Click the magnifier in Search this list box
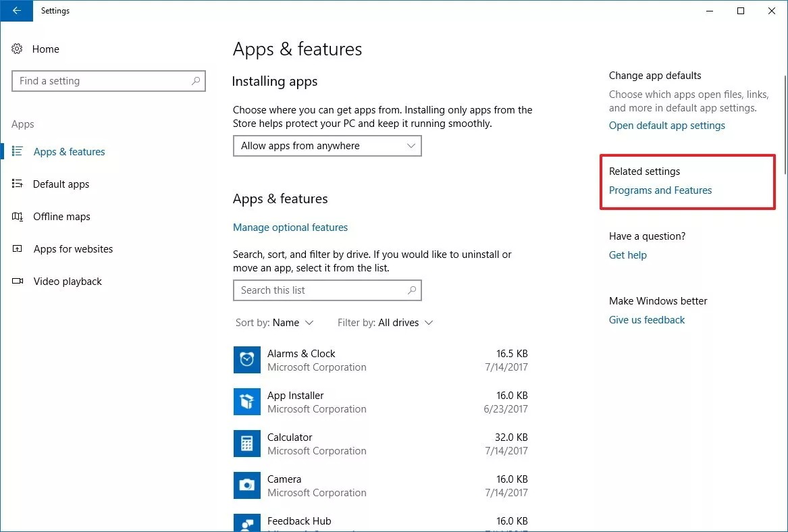The height and width of the screenshot is (532, 788). pyautogui.click(x=412, y=290)
